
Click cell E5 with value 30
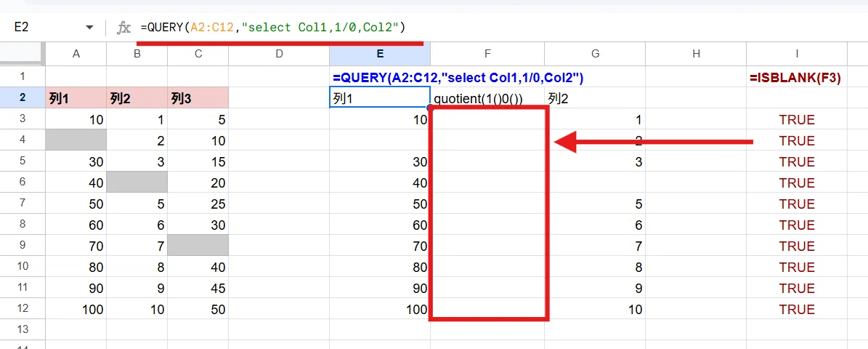380,161
